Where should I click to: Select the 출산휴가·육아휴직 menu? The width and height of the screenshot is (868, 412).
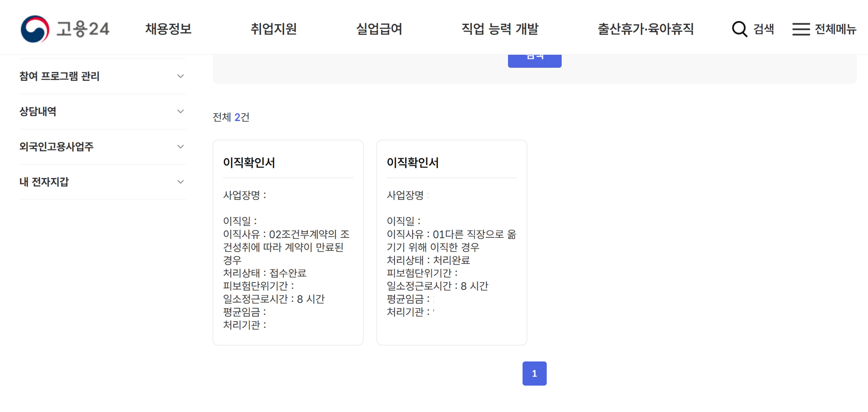pyautogui.click(x=647, y=29)
